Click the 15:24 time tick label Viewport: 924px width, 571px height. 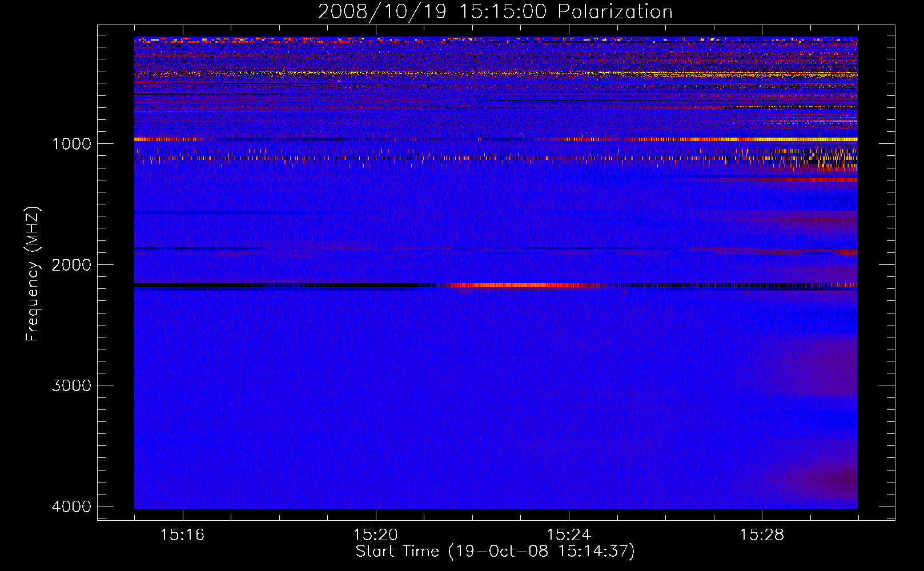tap(569, 535)
